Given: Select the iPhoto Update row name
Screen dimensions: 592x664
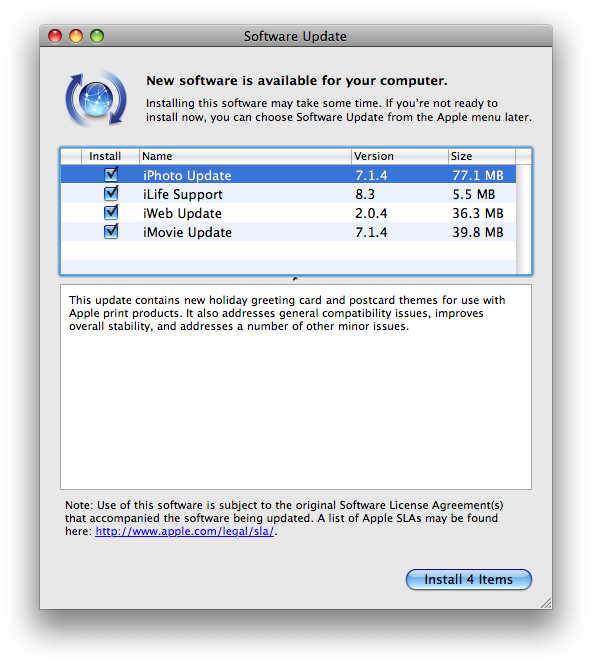Looking at the screenshot, I should 187,175.
